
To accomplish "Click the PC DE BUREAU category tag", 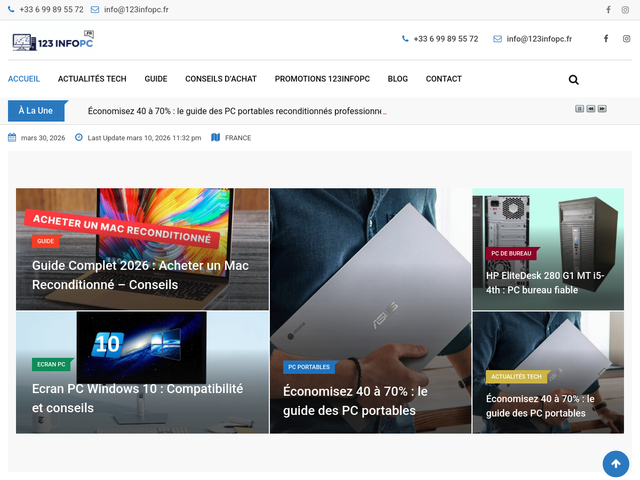I will [511, 253].
